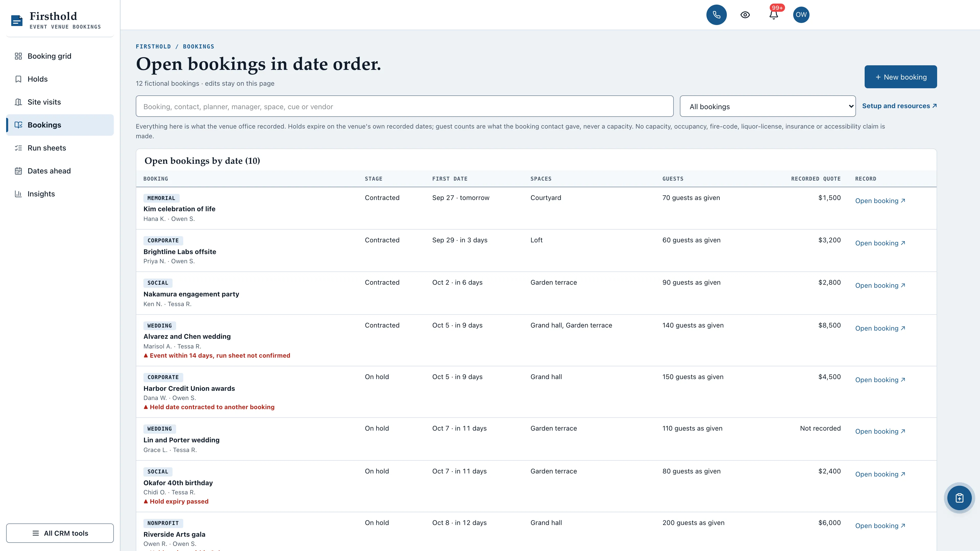Click the Insights chart icon
This screenshot has height=551, width=980.
(x=18, y=194)
